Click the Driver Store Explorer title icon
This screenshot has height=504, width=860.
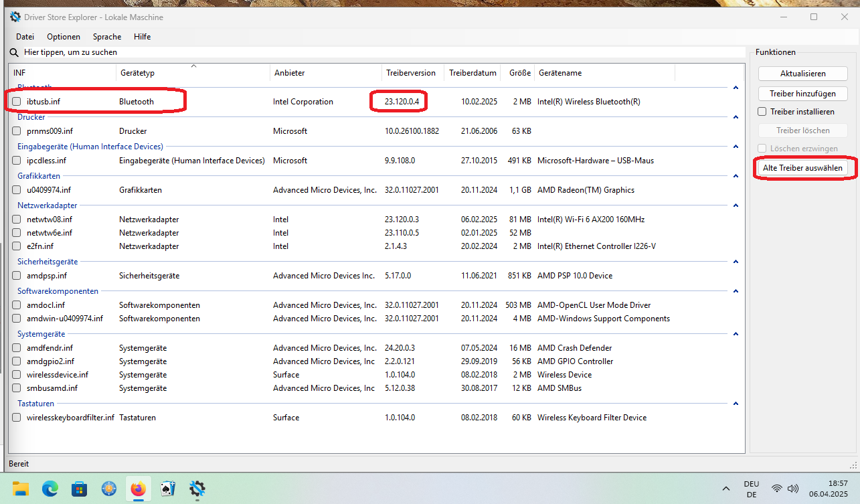click(x=15, y=17)
